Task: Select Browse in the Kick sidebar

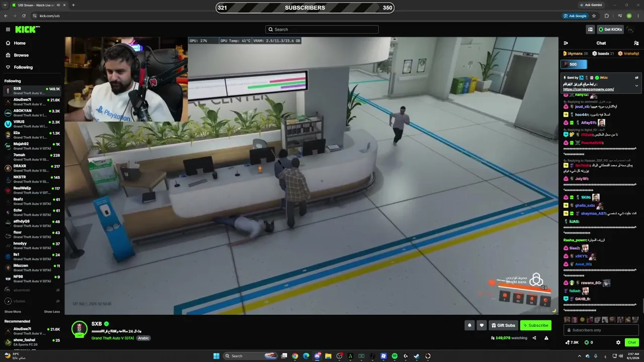Action: coord(32,55)
